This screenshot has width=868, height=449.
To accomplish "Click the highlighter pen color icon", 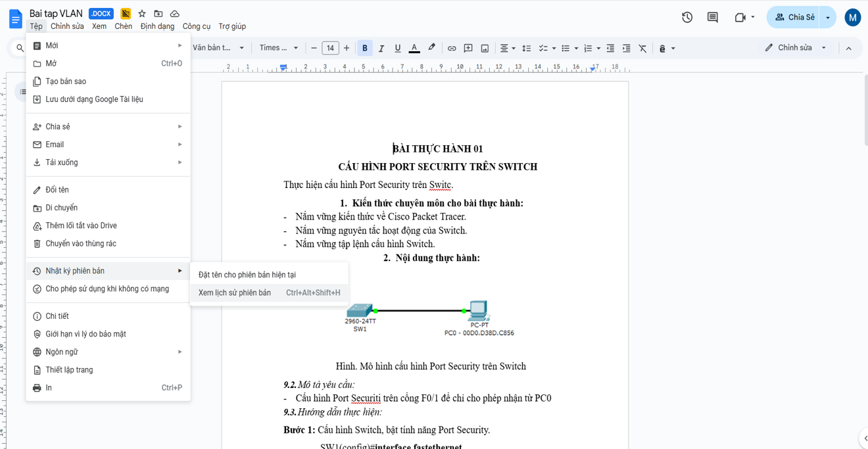I will coord(431,47).
